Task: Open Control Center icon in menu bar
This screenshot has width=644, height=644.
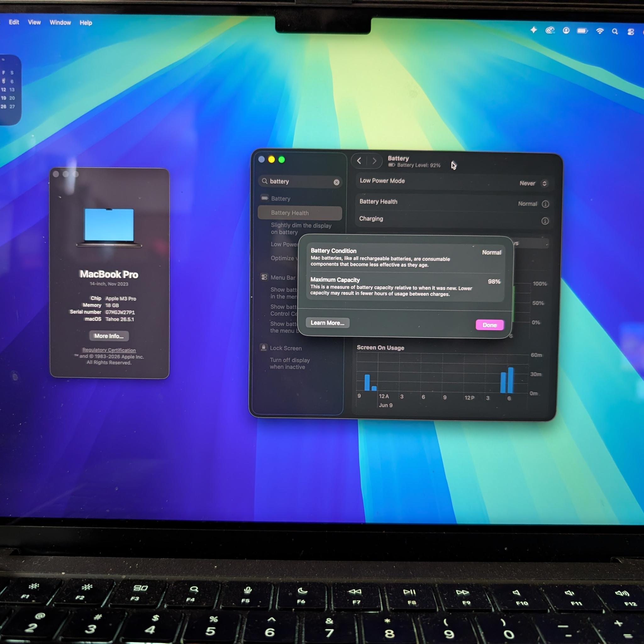Action: [x=631, y=32]
